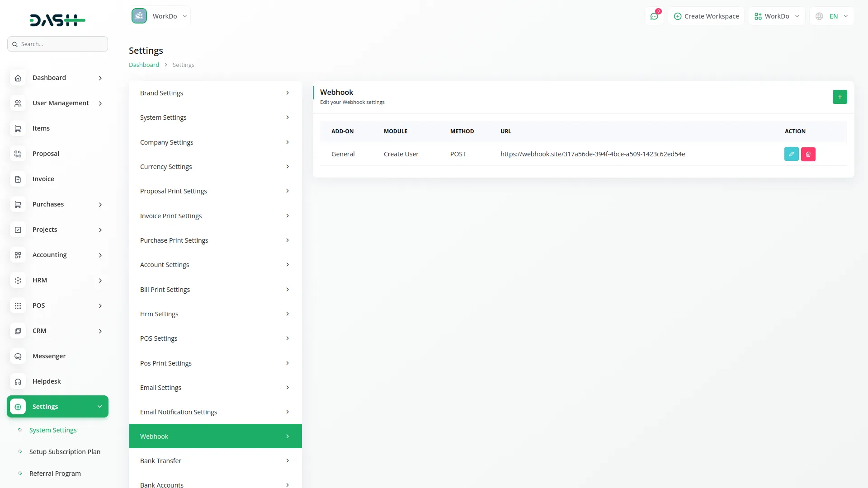Select the POS module icon
This screenshot has width=868, height=488.
(18, 305)
